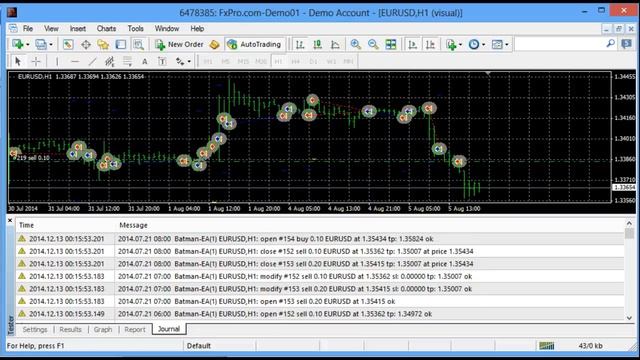Image resolution: width=640 pixels, height=360 pixels.
Task: Select the Vertical Line drawing tool
Action: coord(57,62)
